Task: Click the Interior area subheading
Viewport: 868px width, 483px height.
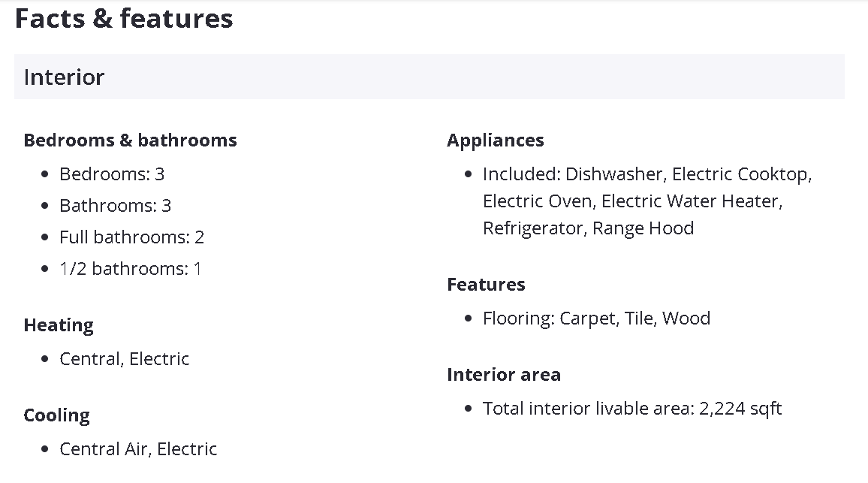Action: [503, 375]
